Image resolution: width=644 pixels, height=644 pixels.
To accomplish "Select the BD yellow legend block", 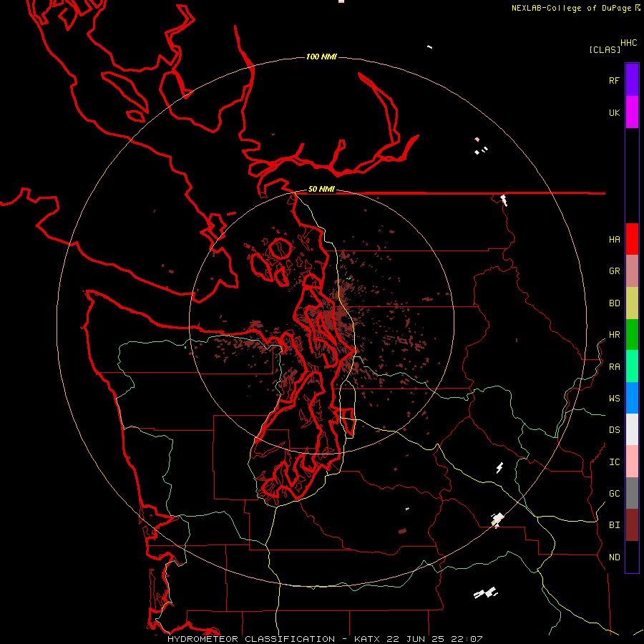I will click(x=632, y=303).
